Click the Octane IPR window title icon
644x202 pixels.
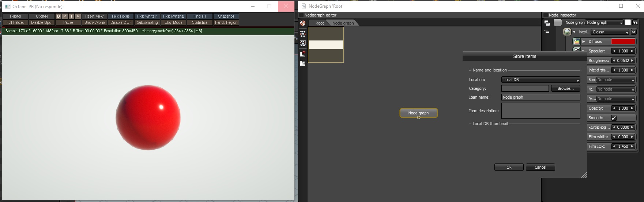(7, 6)
